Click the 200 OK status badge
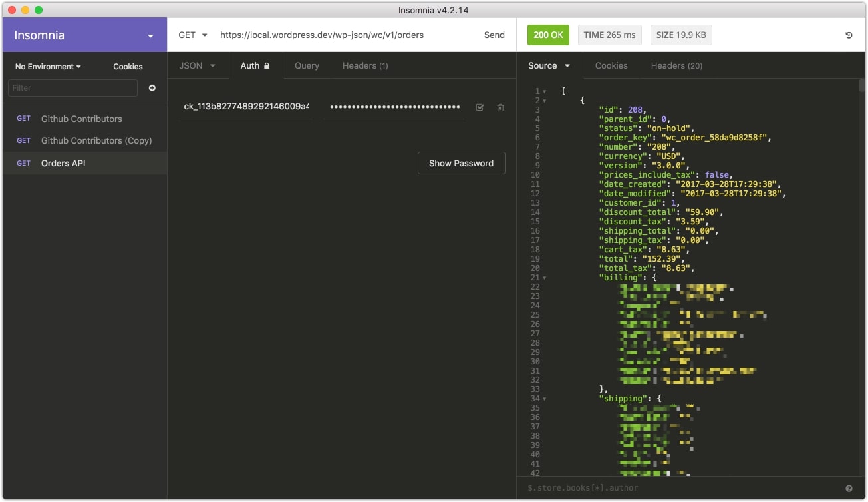Viewport: 868px width, 502px height. (x=548, y=35)
